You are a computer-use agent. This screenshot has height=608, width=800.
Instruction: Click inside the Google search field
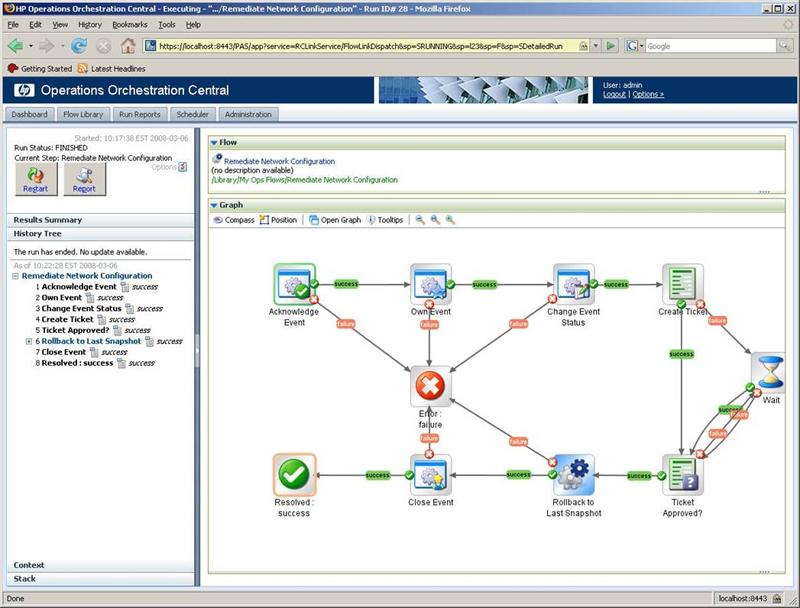pyautogui.click(x=711, y=46)
